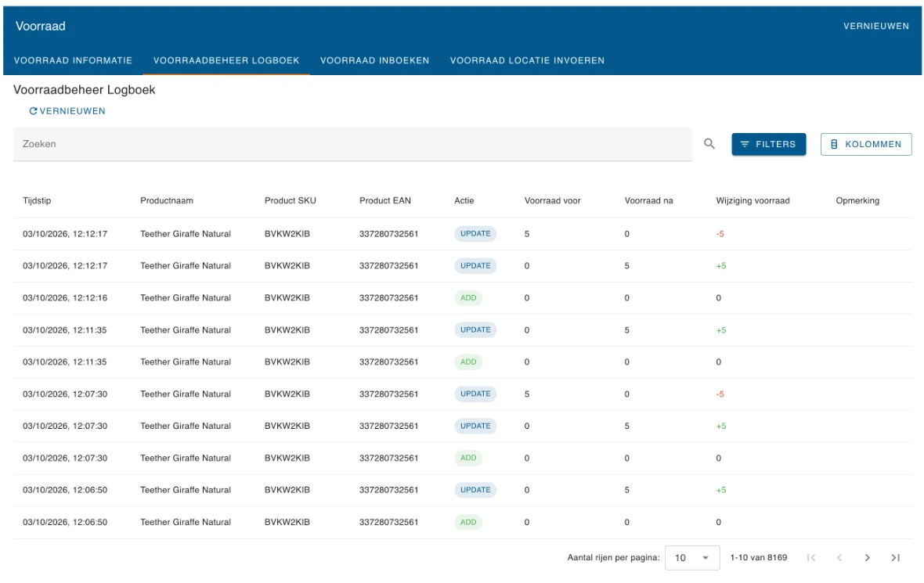The height and width of the screenshot is (583, 924).
Task: Open the Kolommen column selector
Action: tap(865, 144)
